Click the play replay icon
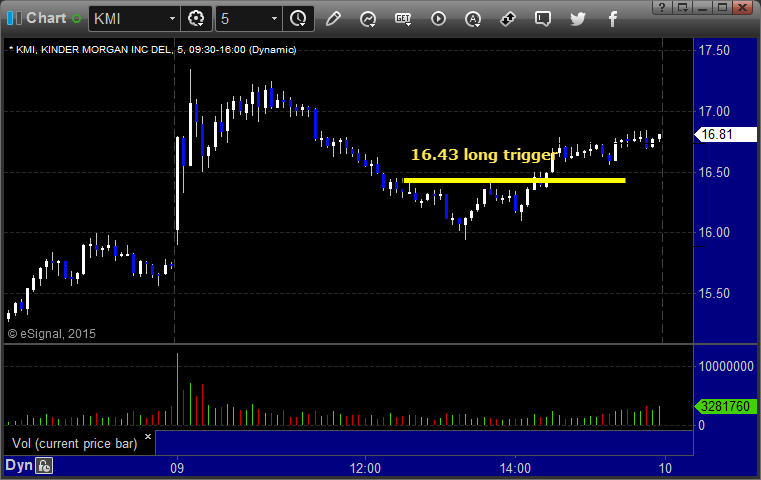This screenshot has height=480, width=761. point(438,19)
